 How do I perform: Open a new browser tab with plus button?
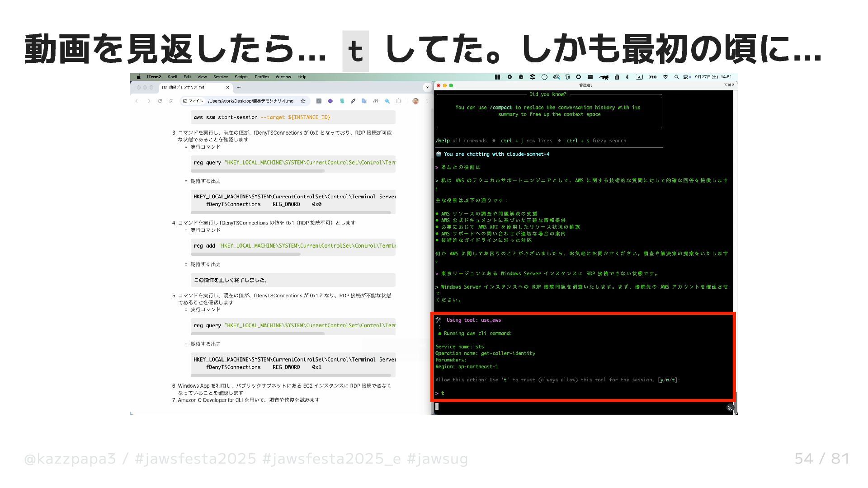click(x=239, y=88)
